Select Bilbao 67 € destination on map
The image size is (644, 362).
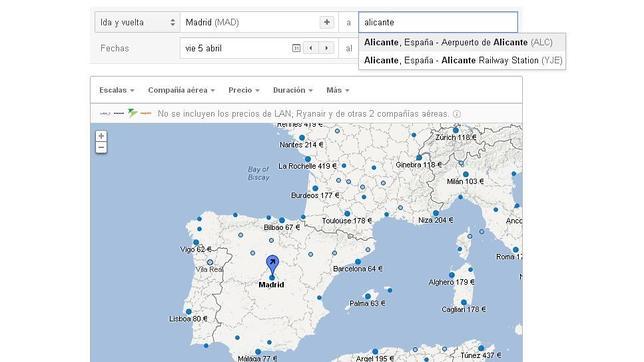(x=282, y=227)
